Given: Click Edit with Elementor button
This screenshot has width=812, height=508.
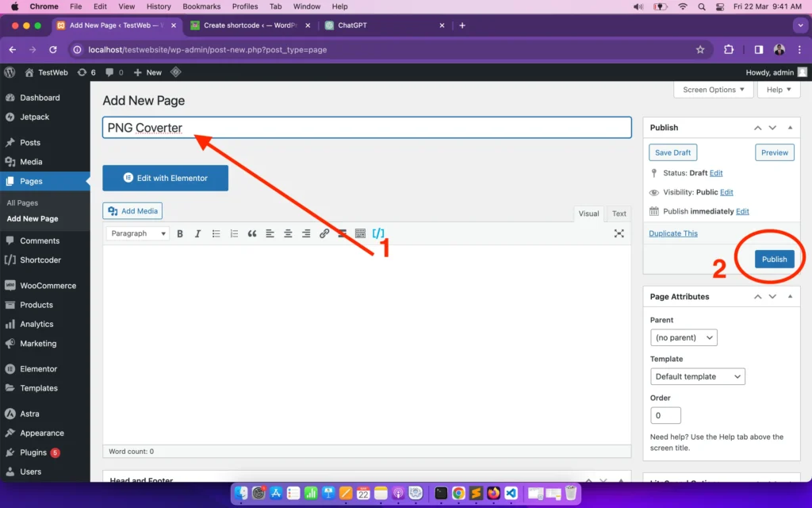Looking at the screenshot, I should pyautogui.click(x=165, y=178).
